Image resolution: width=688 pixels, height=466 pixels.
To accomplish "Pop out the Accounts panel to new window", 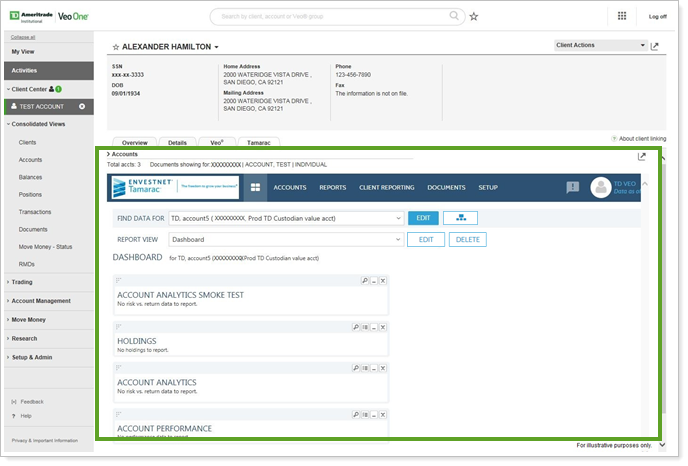I will coord(641,156).
